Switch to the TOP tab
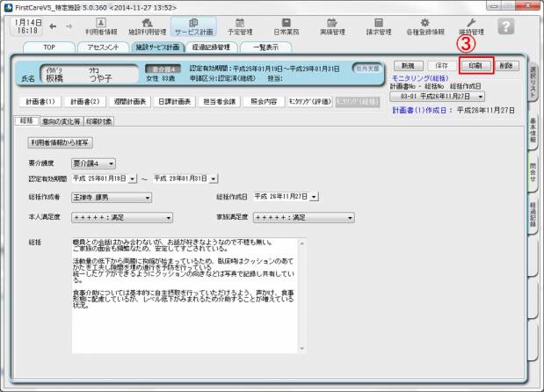This screenshot has height=392, width=544. [49, 47]
